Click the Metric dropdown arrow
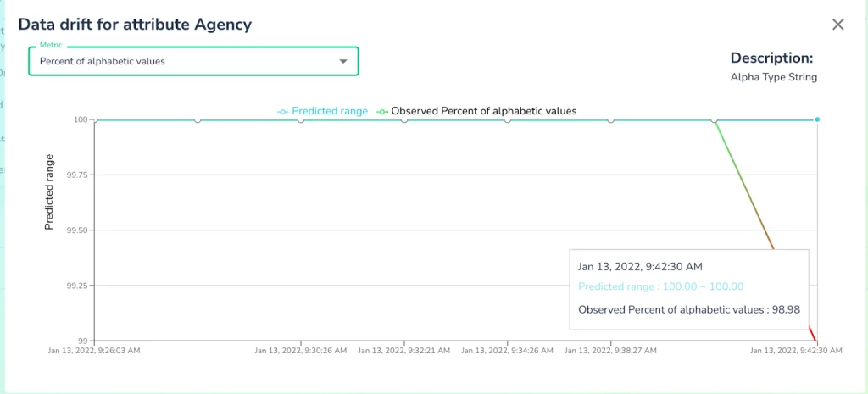 343,62
